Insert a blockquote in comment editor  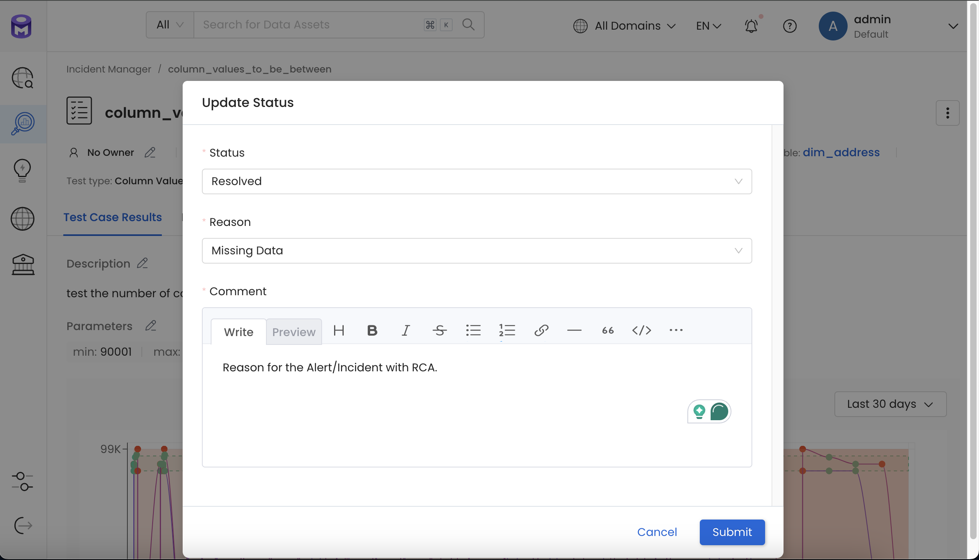pyautogui.click(x=608, y=330)
